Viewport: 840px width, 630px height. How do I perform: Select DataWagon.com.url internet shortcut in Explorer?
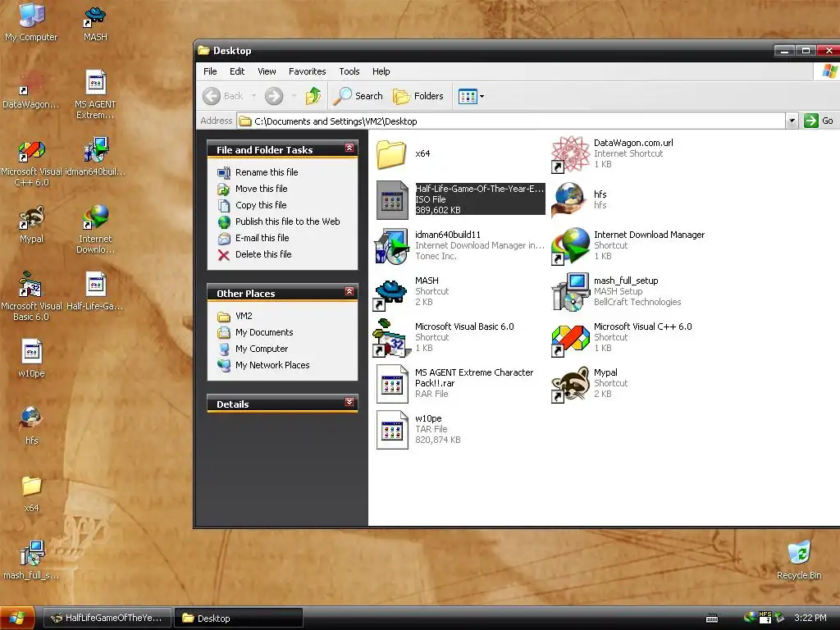pos(613,153)
